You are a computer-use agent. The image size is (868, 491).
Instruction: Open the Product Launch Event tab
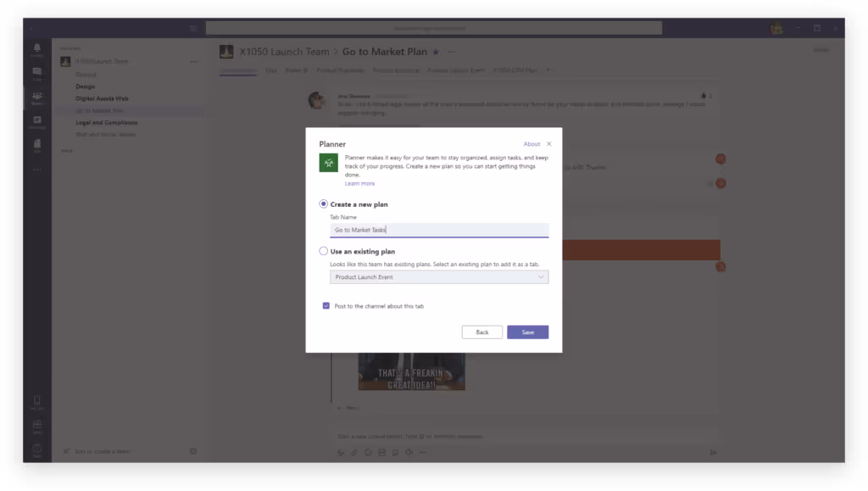pos(455,70)
